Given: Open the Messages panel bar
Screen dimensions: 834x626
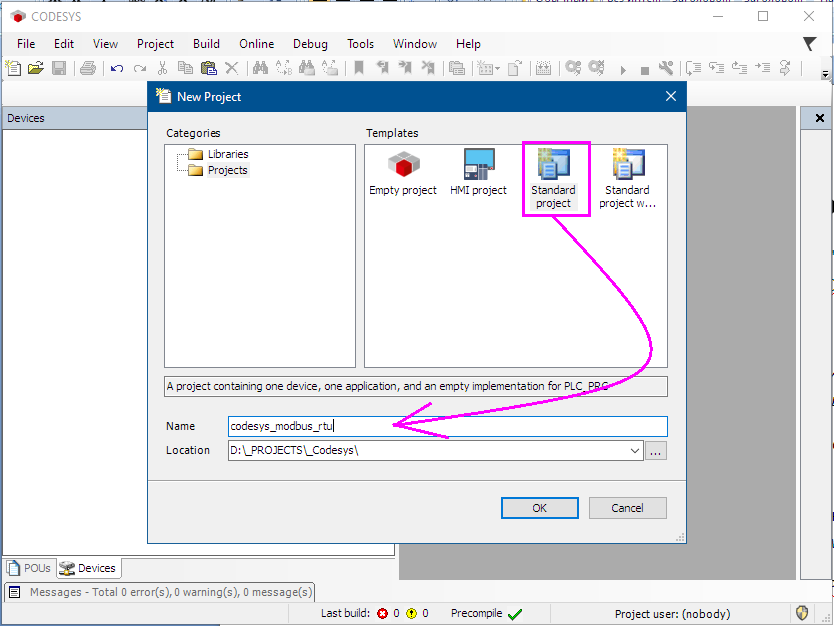Looking at the screenshot, I should point(160,592).
